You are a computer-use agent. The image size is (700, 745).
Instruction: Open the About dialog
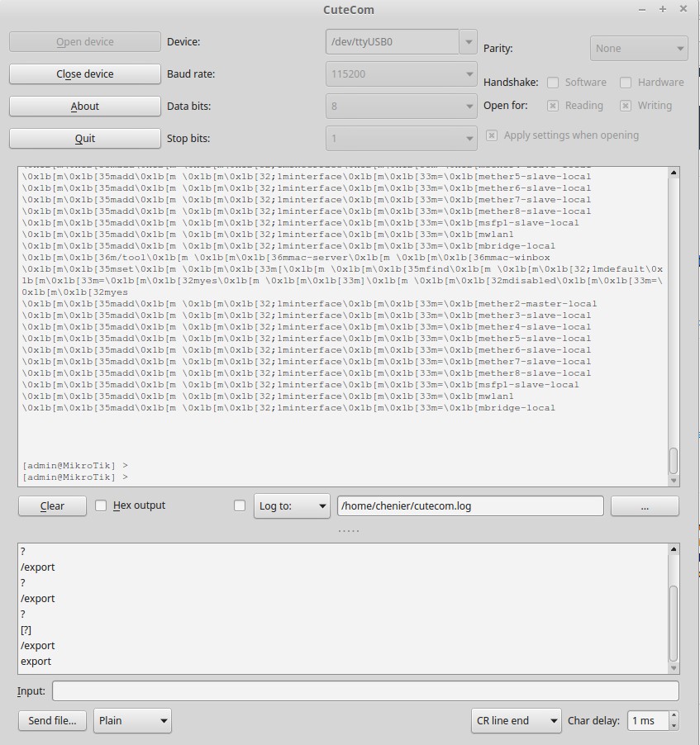[x=84, y=106]
